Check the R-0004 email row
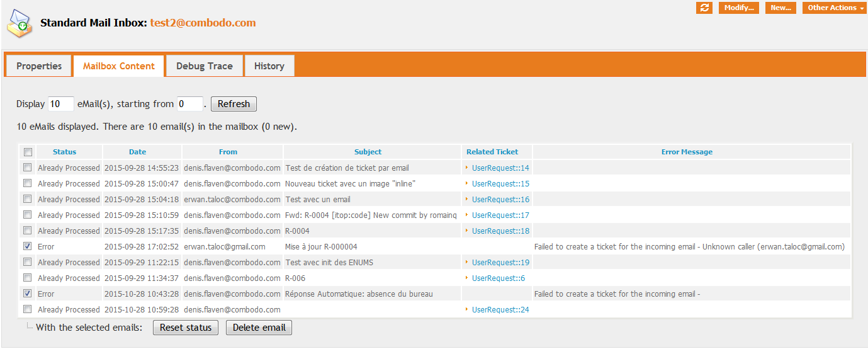Image resolution: width=868 pixels, height=349 pixels. pos(27,231)
